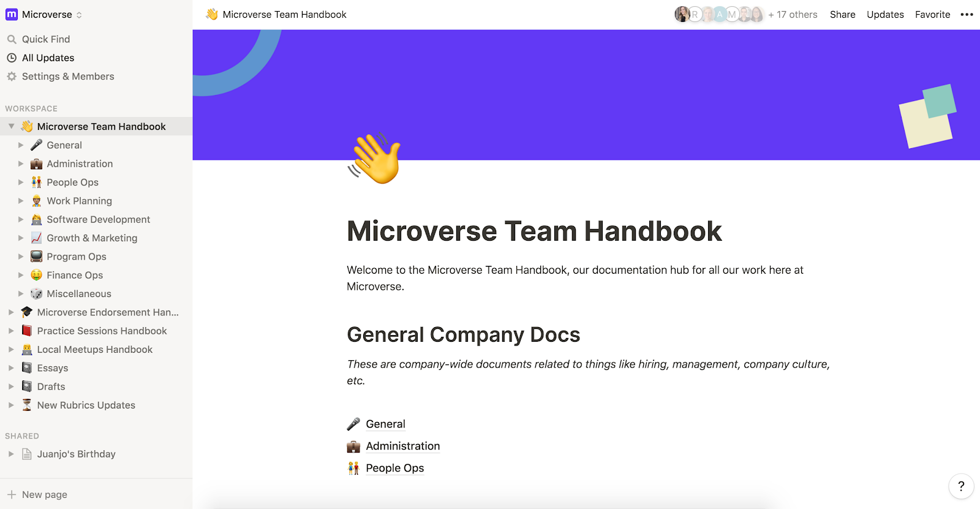Click the '+ 17 others' viewers text

(793, 15)
